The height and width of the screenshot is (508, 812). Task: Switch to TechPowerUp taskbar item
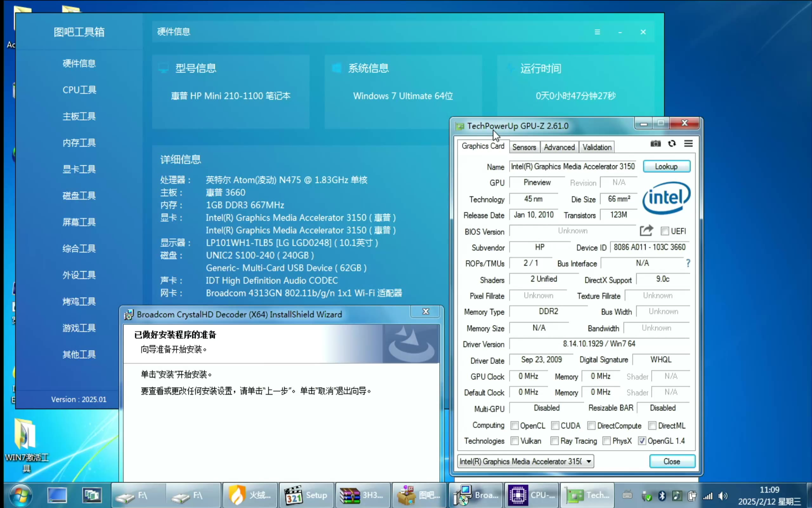(588, 495)
